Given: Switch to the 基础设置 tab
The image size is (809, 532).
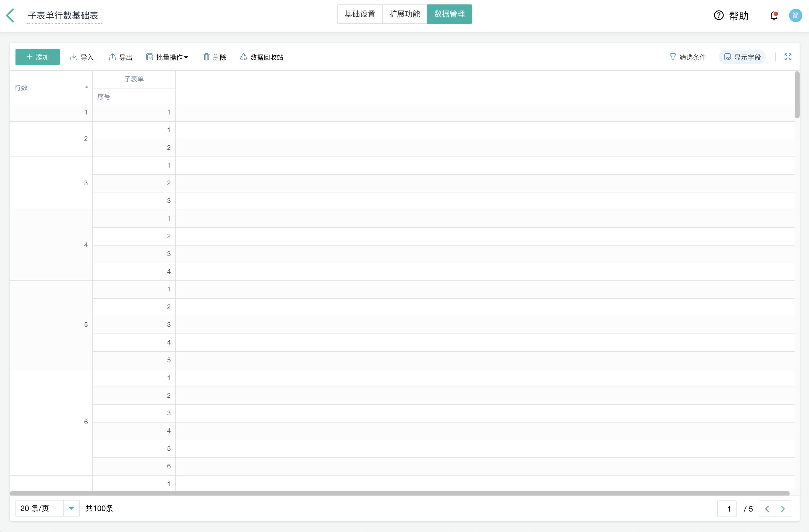Looking at the screenshot, I should 360,14.
